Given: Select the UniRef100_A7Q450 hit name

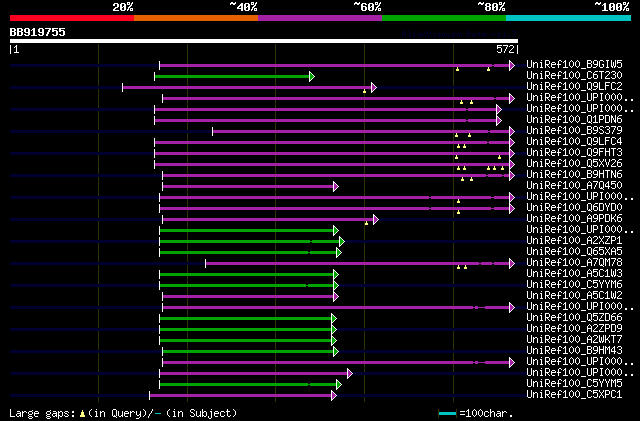Looking at the screenshot, I should coord(574,185).
